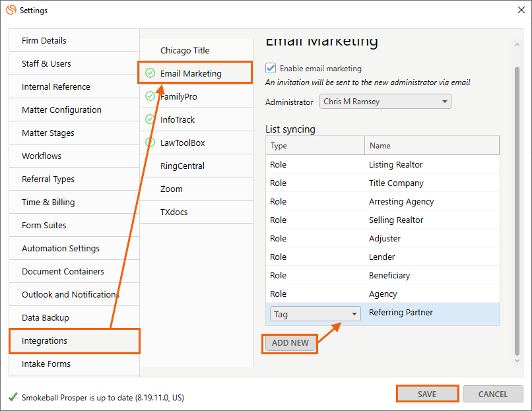Open FamilyPro integration
The image size is (532, 411).
tap(197, 96)
